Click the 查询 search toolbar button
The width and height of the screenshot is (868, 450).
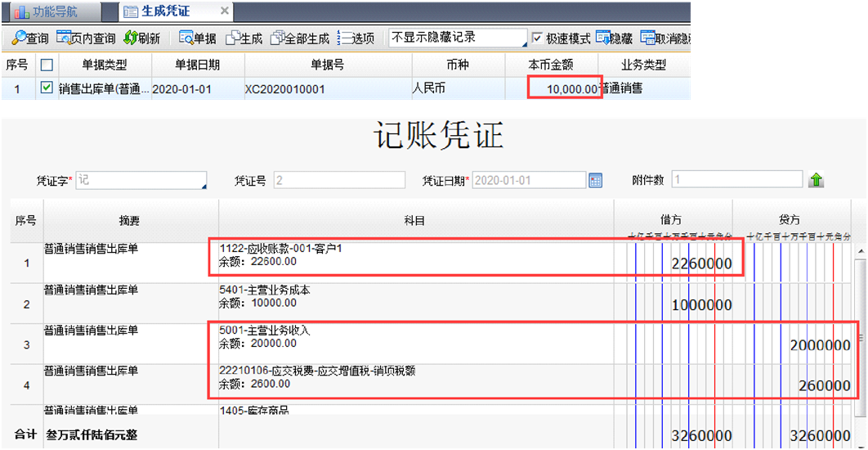30,38
